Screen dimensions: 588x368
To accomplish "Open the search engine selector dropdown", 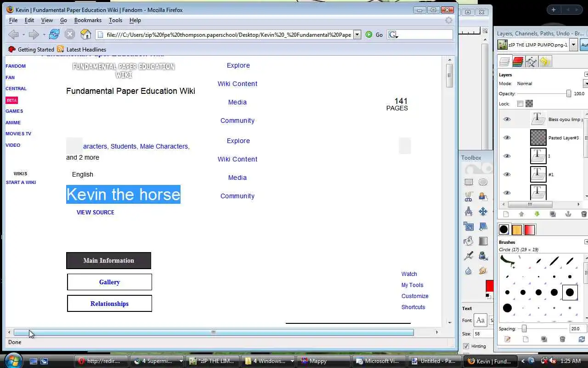I will 393,34.
